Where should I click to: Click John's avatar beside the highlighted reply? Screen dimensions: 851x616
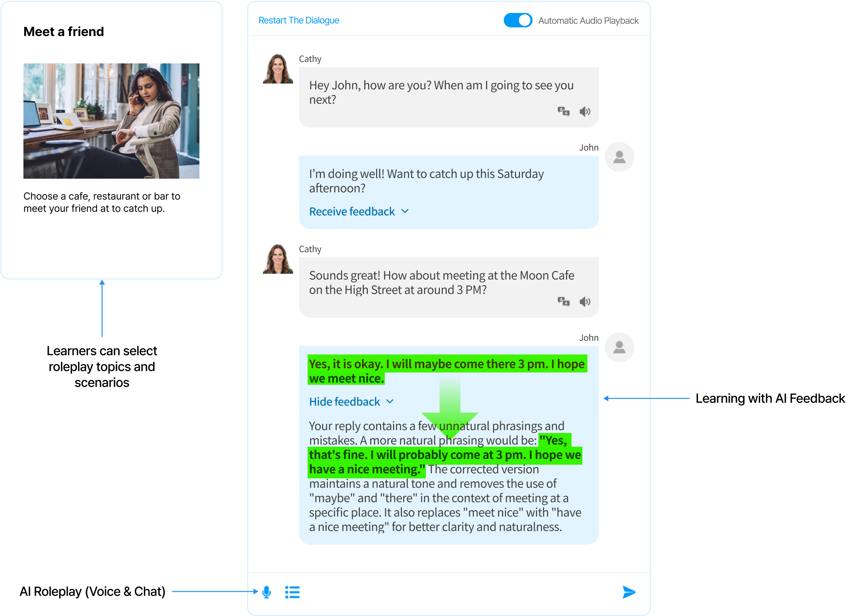coord(619,347)
